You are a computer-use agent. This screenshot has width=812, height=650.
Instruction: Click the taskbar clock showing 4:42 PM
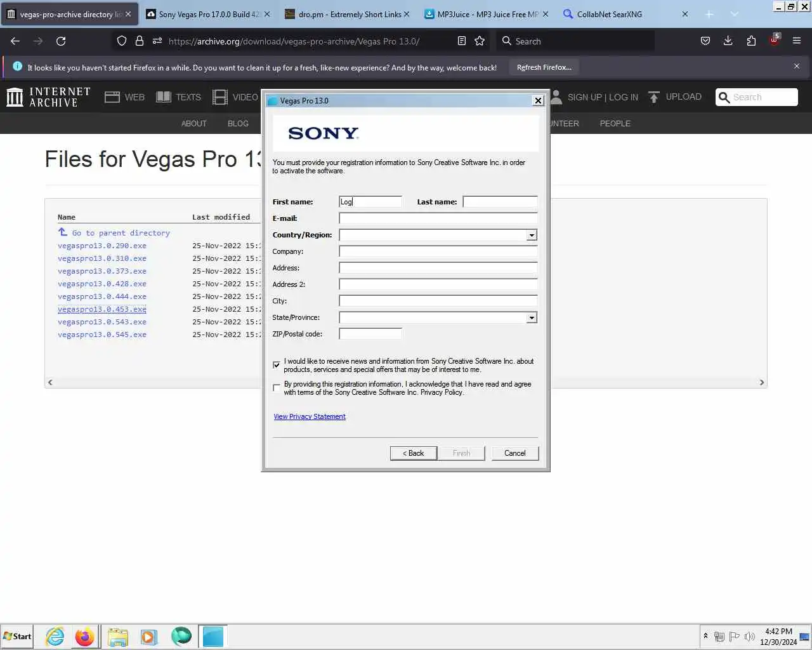click(778, 637)
